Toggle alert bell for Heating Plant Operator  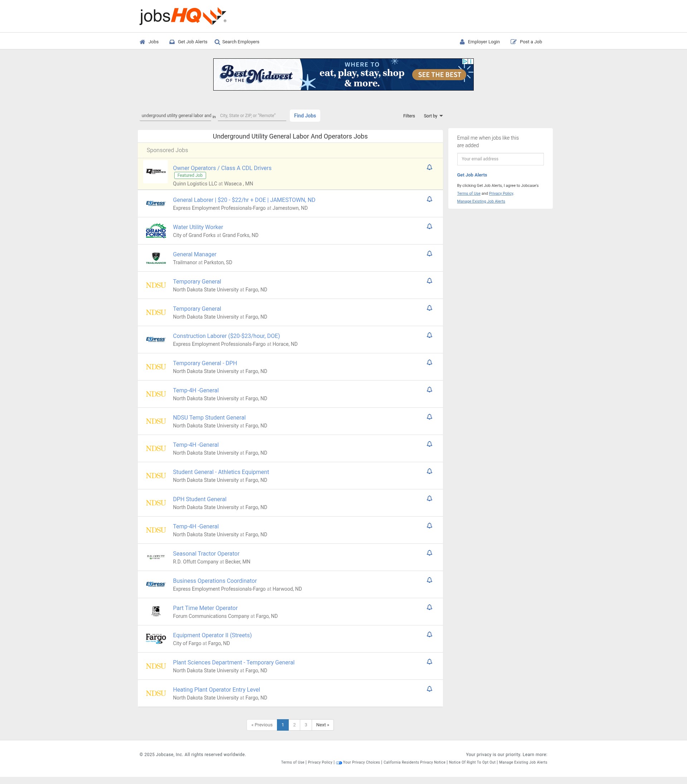pos(429,689)
